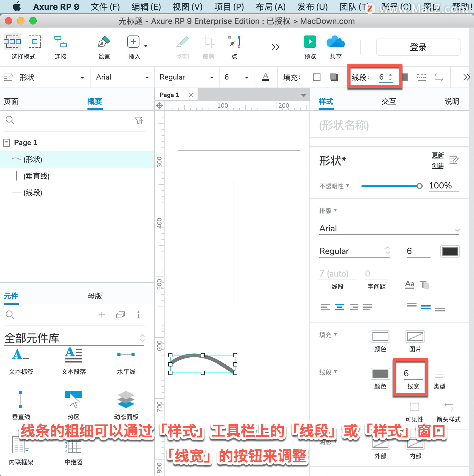Viewport: 474px width, 476px height.
Task: Show more toolbar items via double chevron
Action: coord(276,47)
